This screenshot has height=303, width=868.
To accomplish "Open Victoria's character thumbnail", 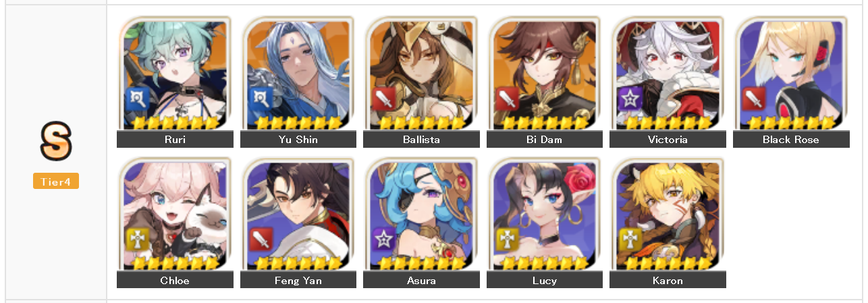I will tap(668, 73).
